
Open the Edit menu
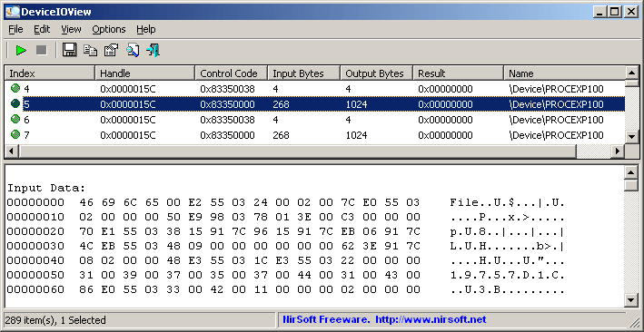click(x=42, y=30)
